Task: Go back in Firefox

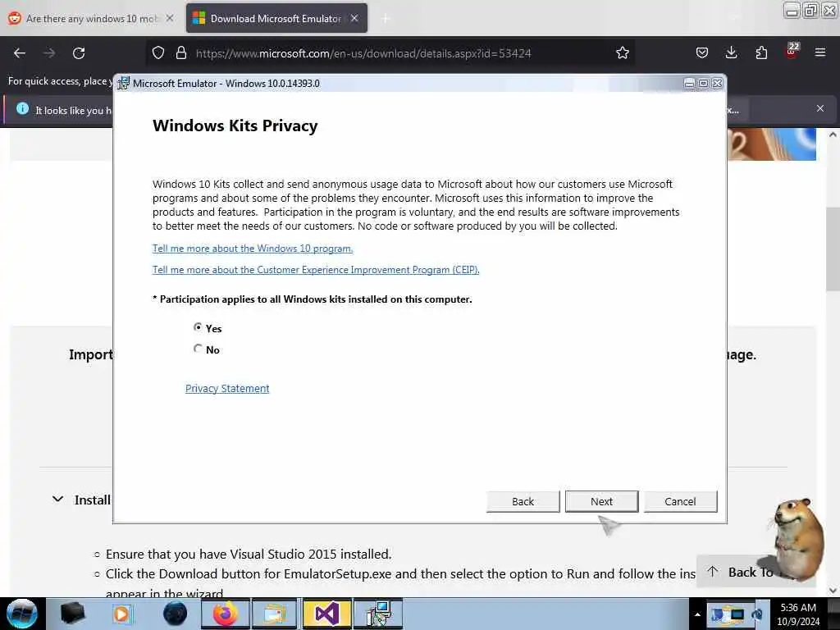Action: point(20,53)
